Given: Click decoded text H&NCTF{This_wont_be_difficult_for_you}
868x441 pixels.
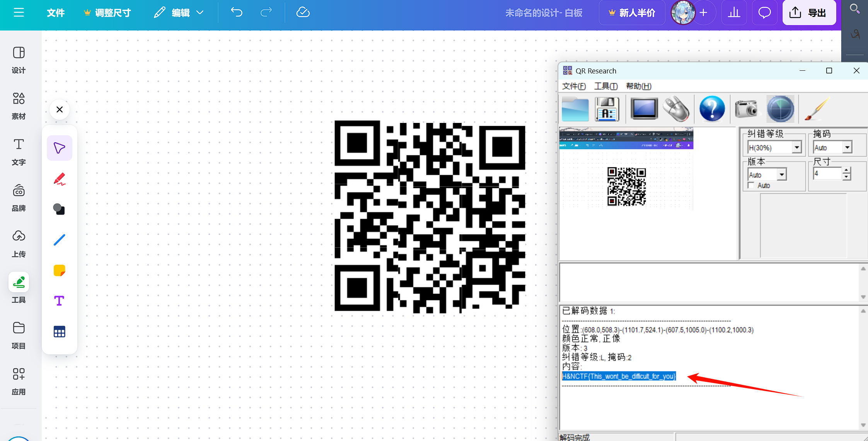Looking at the screenshot, I should 619,376.
